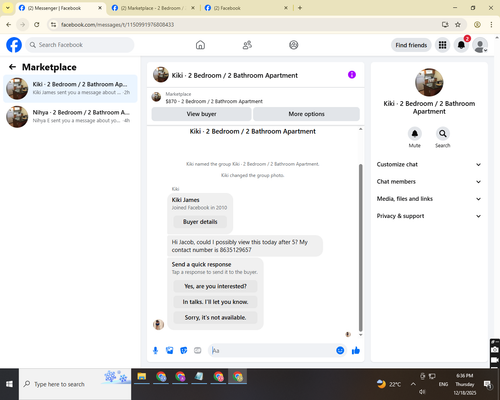Open the Facebook menu grid icon
This screenshot has height=400, width=500.
(442, 45)
